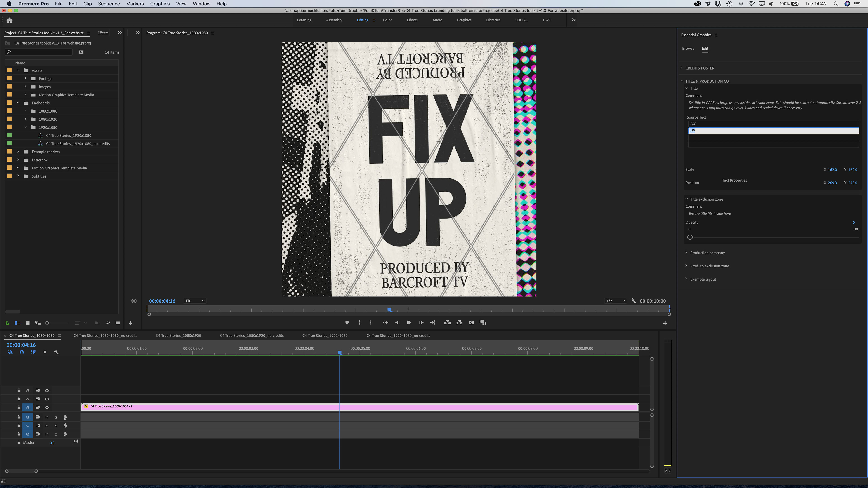Expand Example layout section
The height and width of the screenshot is (488, 868).
(686, 279)
